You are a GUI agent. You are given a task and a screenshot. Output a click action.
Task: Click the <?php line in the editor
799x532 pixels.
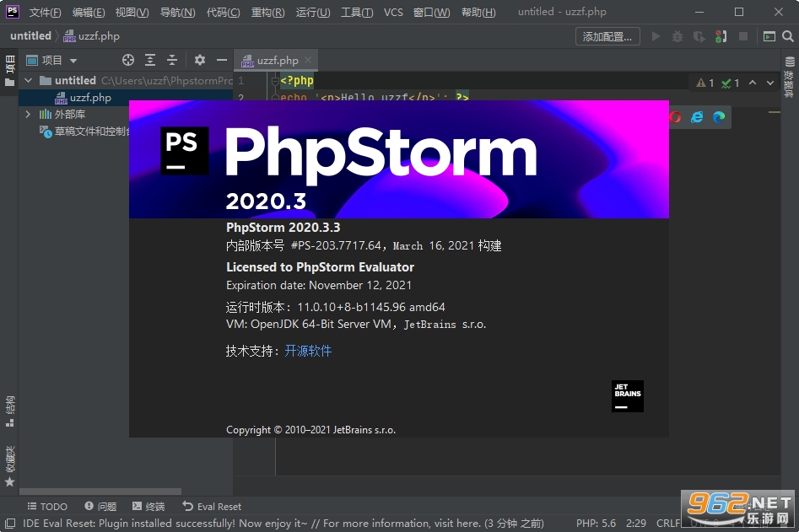coord(297,80)
